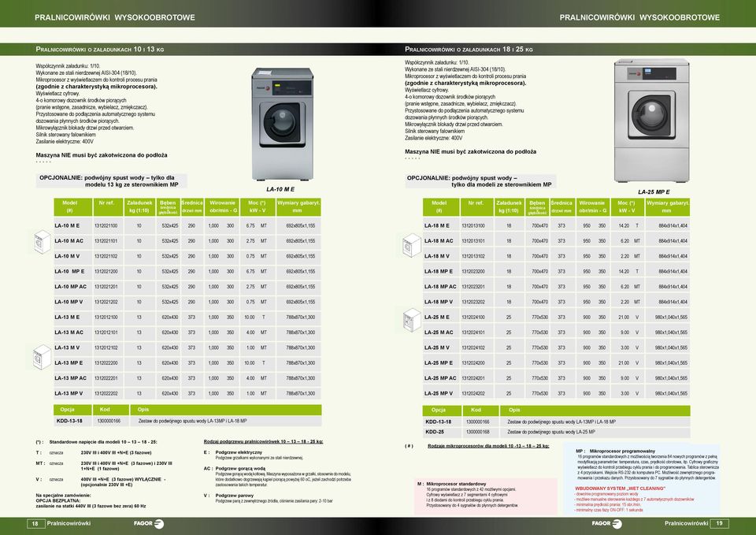Select reference number 1312022200

[106, 362]
